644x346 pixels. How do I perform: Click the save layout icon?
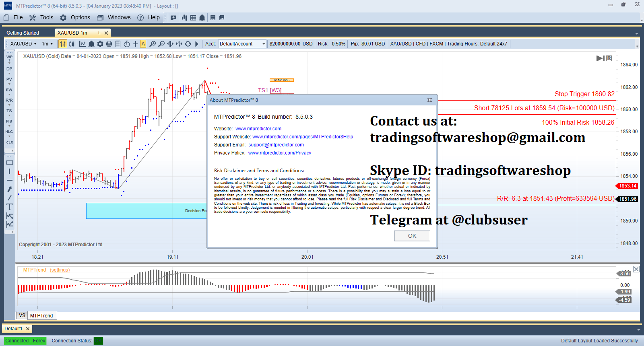pos(213,18)
